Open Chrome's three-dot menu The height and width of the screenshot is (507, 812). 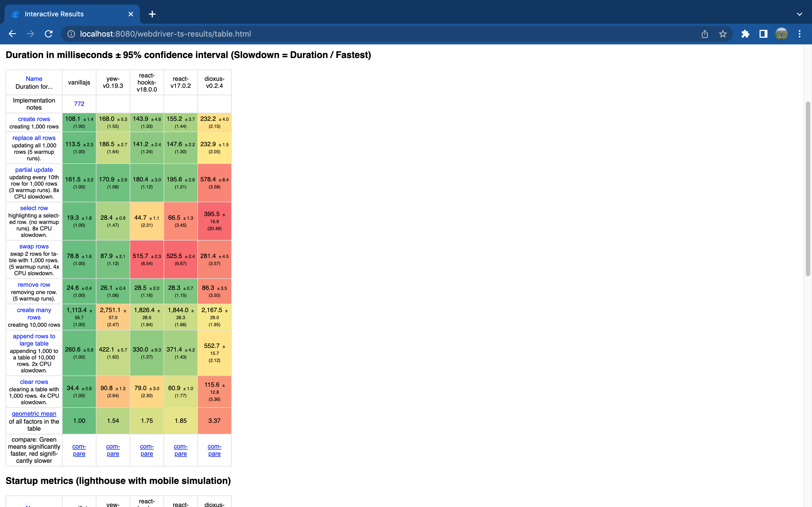coord(800,34)
